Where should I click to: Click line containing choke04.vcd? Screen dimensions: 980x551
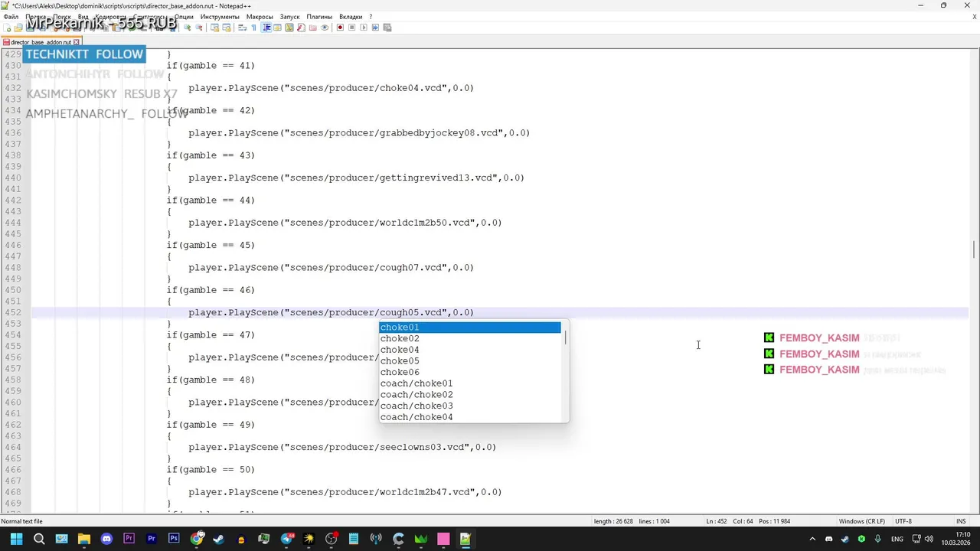click(331, 88)
